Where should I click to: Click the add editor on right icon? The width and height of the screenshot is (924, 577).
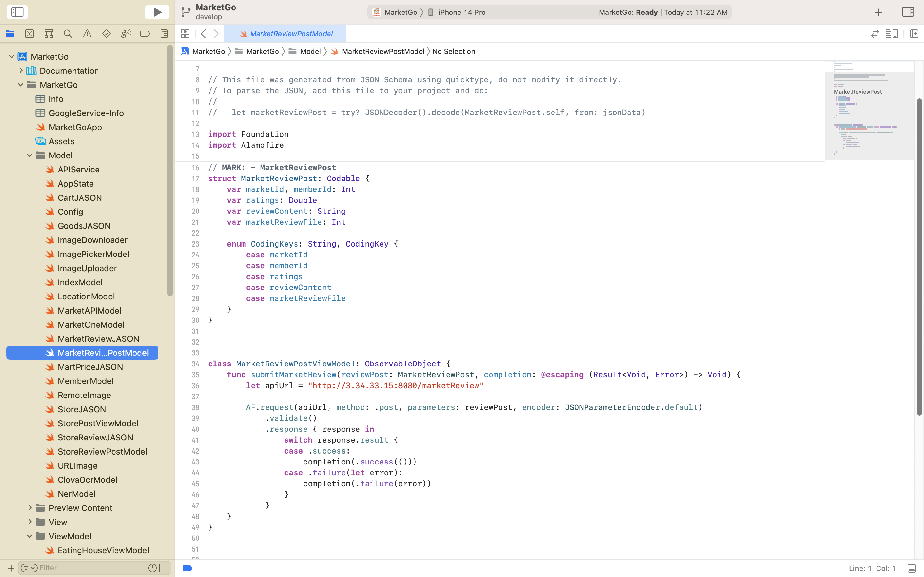pos(914,34)
